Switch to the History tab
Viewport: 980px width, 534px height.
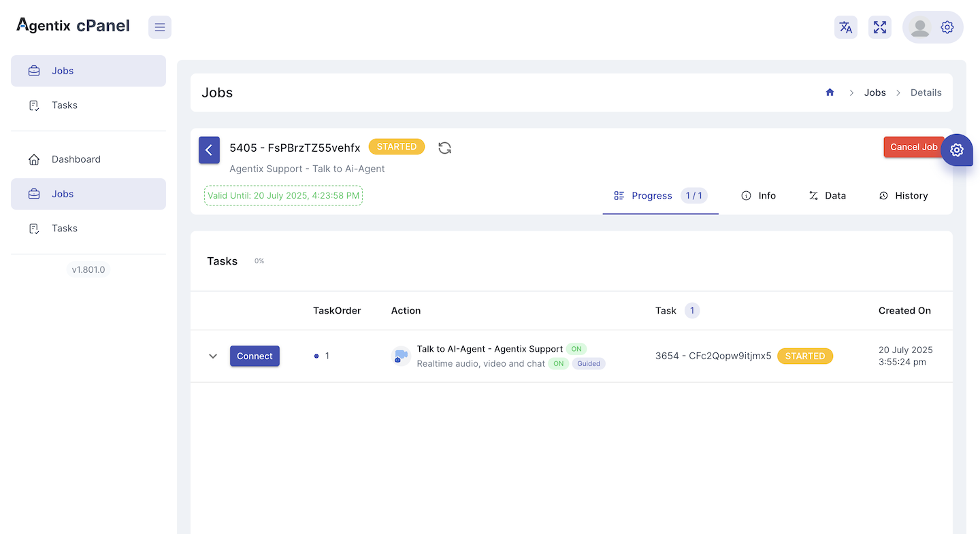coord(904,195)
